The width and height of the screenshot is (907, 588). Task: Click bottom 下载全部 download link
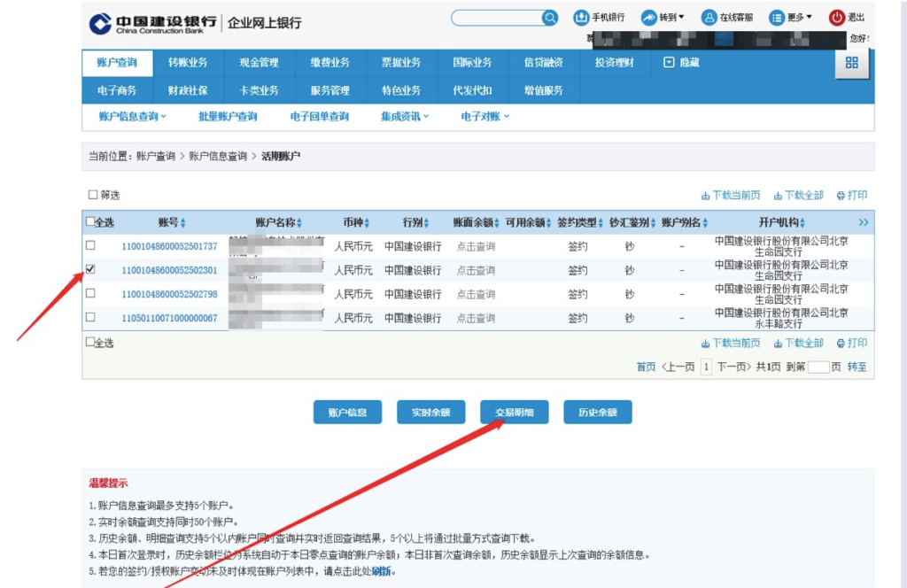pyautogui.click(x=798, y=344)
